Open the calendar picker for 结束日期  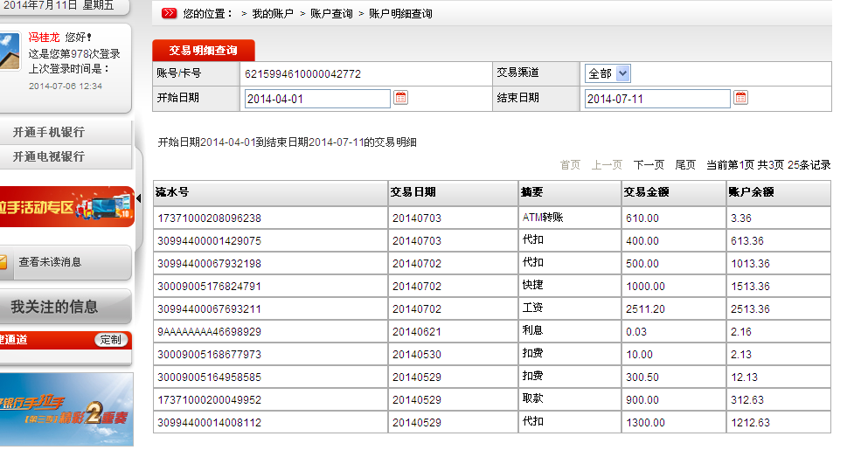[x=740, y=98]
